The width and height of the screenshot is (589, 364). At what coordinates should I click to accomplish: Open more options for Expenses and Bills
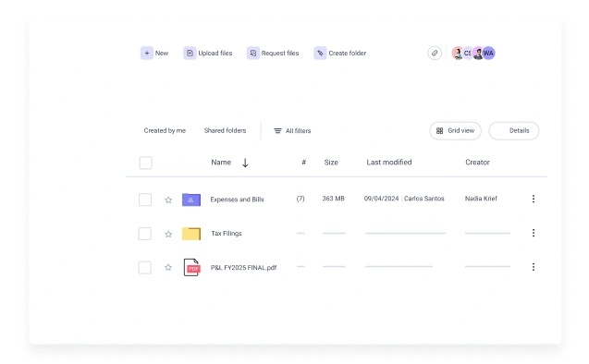tap(533, 199)
